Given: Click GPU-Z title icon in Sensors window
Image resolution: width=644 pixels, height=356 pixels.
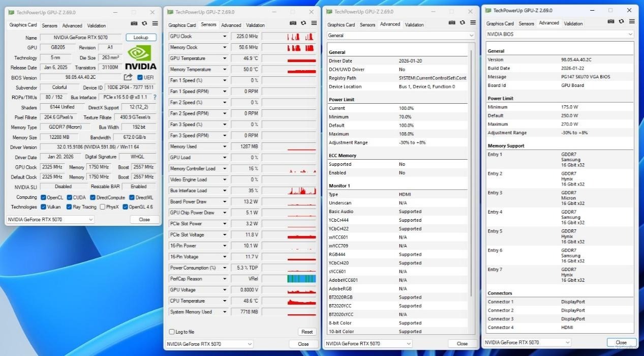Looking at the screenshot, I should pos(170,12).
